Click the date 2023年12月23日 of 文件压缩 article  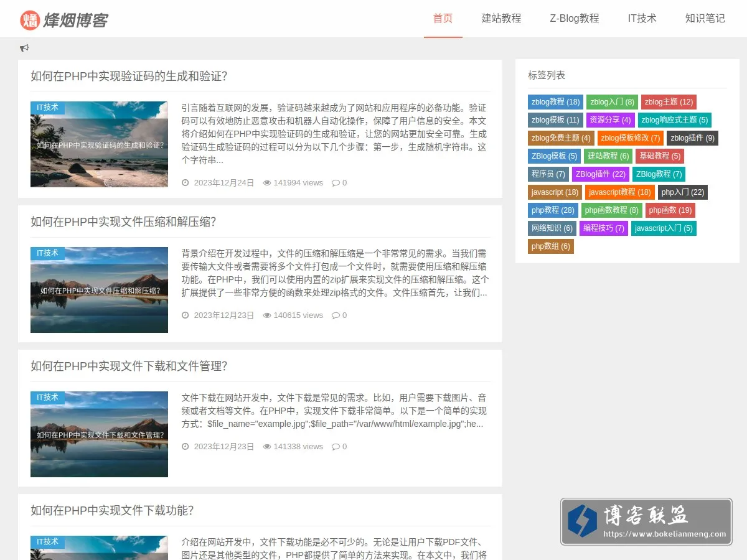click(224, 315)
